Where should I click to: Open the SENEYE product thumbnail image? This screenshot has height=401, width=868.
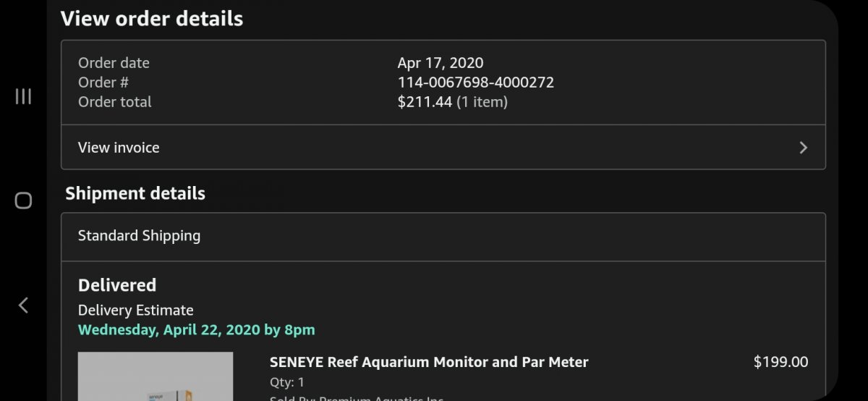pos(156,376)
